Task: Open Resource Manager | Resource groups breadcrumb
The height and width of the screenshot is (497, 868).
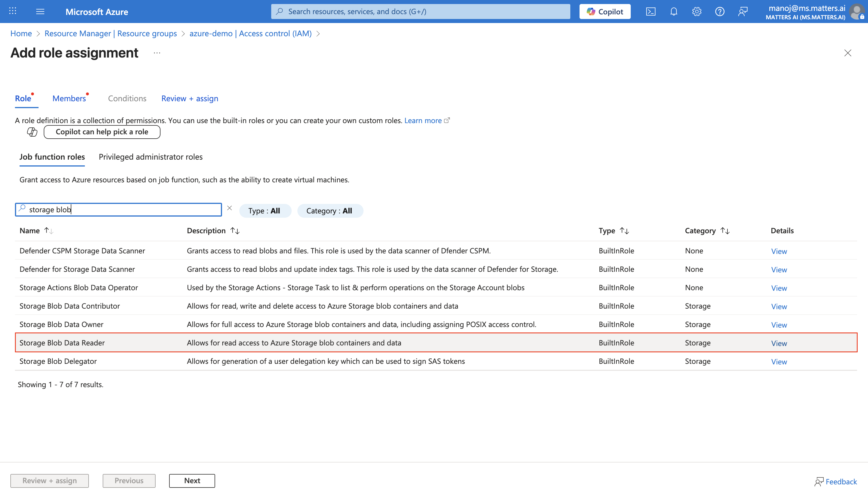Action: 111,33
